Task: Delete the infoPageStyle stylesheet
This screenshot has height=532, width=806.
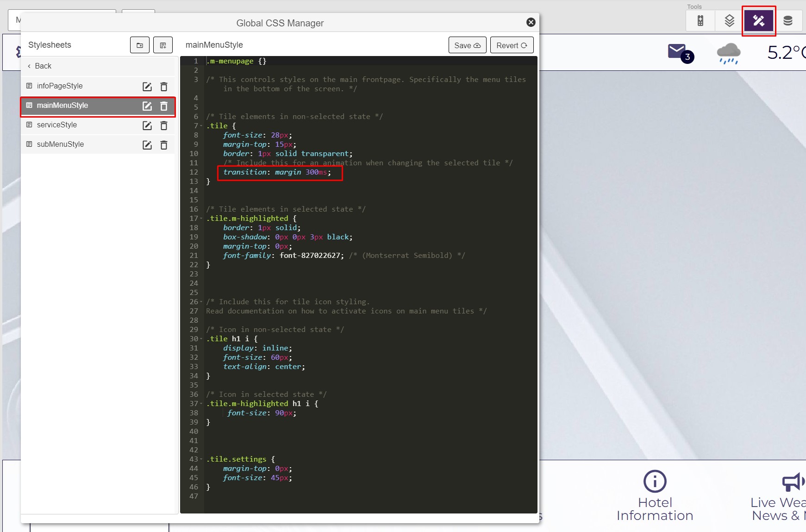Action: pos(164,87)
